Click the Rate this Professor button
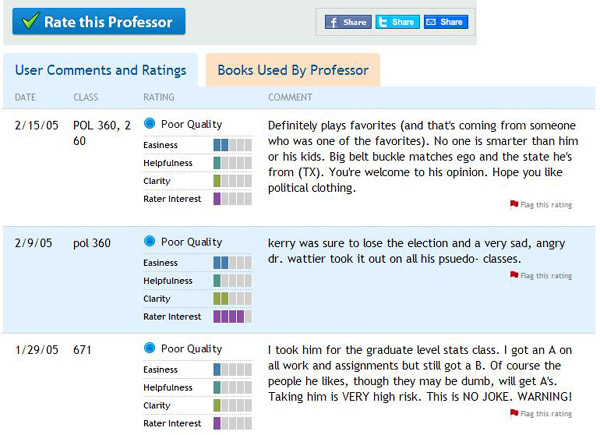 coord(98,21)
